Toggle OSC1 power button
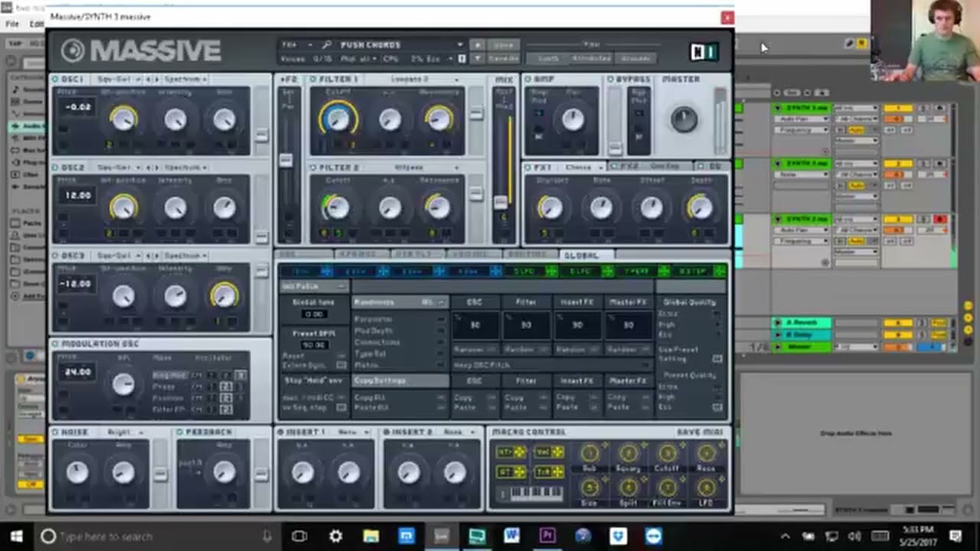Screen dimensions: 980x551 55,80
